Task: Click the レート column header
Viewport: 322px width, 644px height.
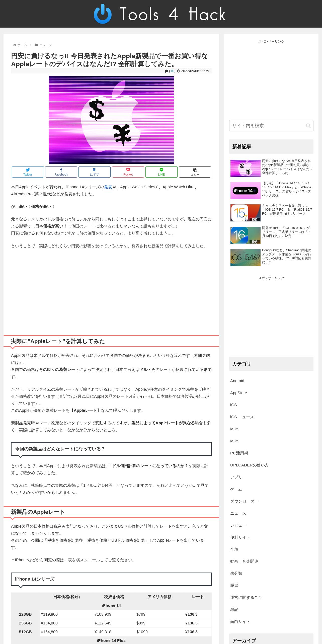Action: tap(198, 597)
